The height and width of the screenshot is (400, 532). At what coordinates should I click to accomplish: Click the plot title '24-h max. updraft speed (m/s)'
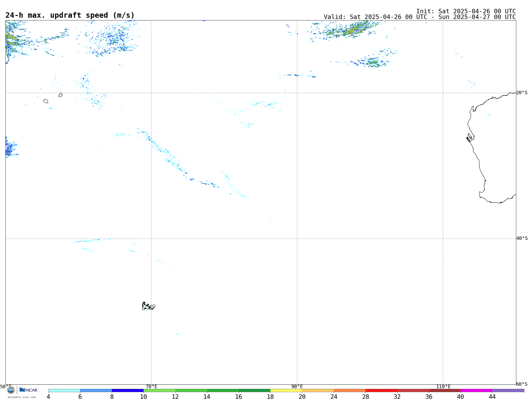pos(70,15)
